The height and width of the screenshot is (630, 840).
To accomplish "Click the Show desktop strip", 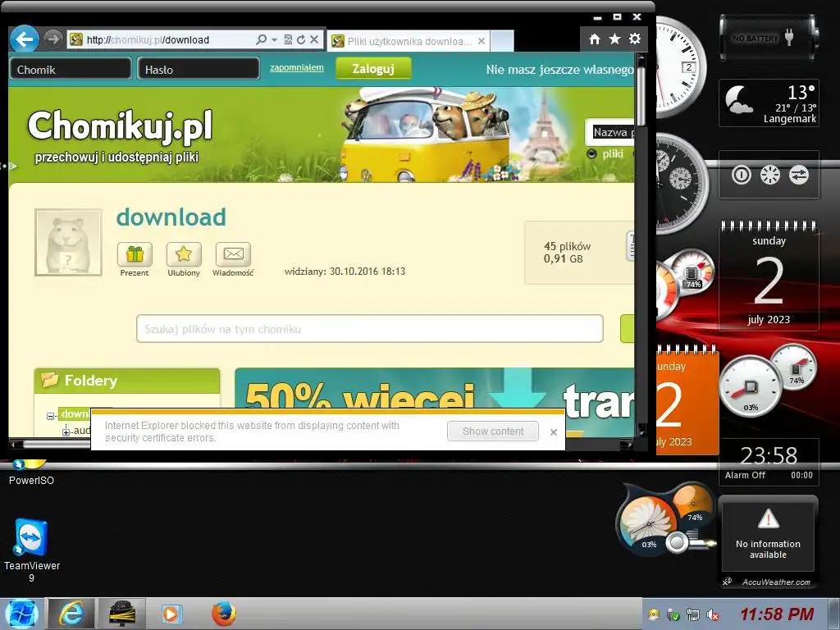I will (836, 614).
